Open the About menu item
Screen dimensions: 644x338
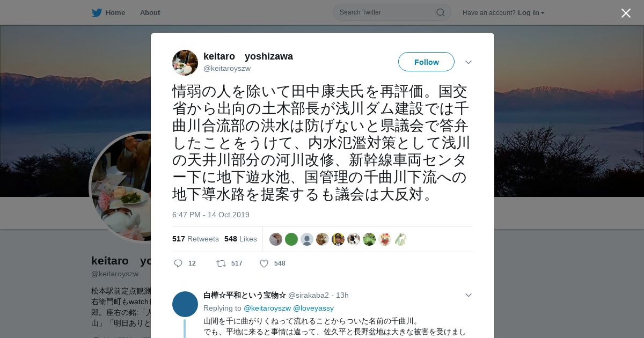click(150, 13)
